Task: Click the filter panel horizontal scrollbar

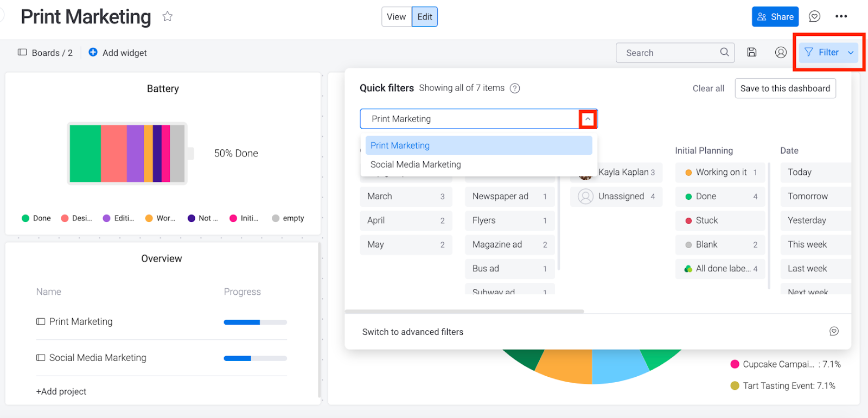Action: point(464,312)
